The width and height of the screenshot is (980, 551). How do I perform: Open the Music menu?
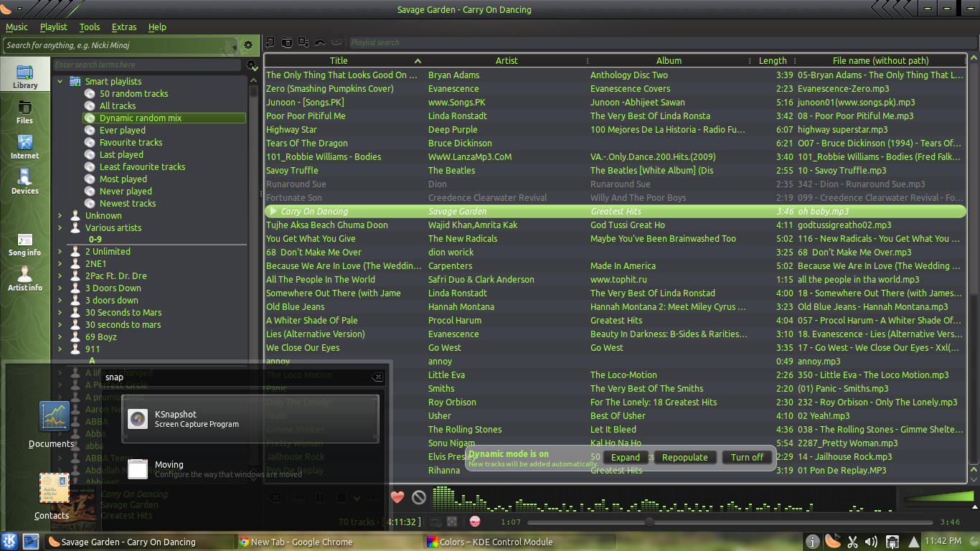pos(17,27)
